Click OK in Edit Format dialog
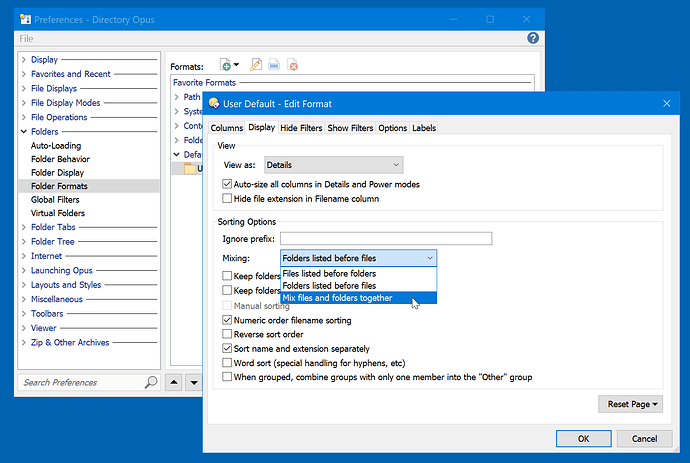690x463 pixels. [x=584, y=438]
